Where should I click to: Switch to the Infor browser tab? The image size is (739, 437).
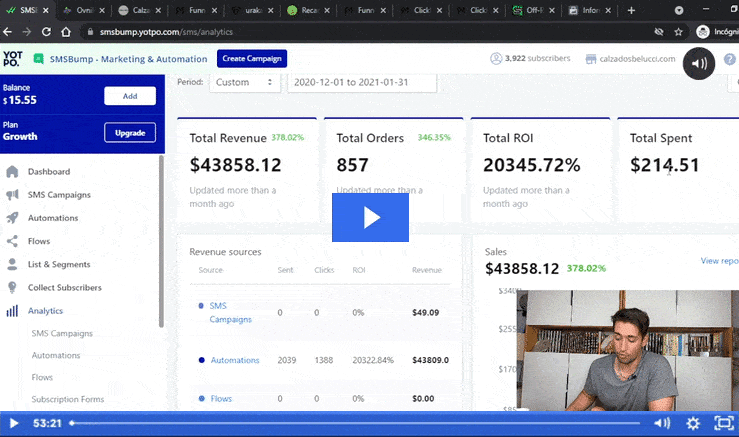[590, 10]
